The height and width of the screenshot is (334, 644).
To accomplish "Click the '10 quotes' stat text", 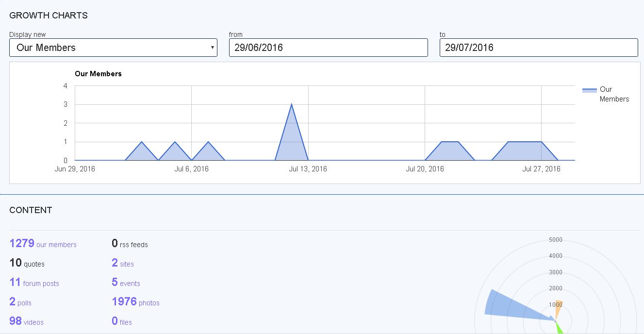I will click(x=27, y=263).
